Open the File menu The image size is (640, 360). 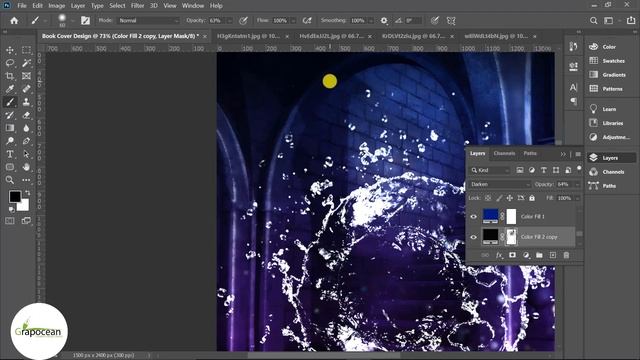point(22,6)
